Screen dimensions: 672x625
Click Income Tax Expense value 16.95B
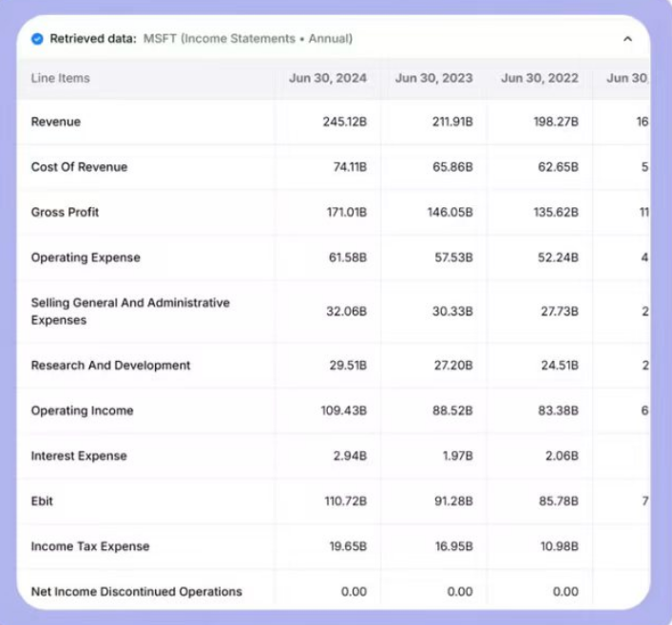[453, 546]
